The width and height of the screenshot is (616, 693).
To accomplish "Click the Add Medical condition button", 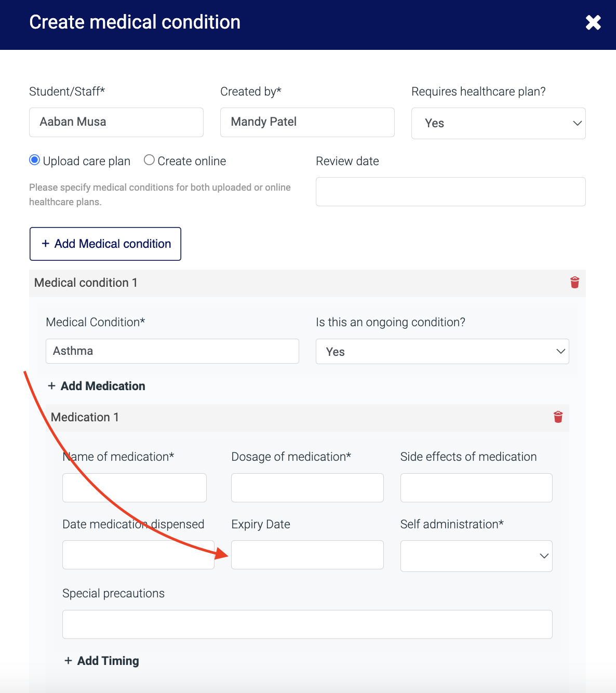I will pyautogui.click(x=105, y=244).
